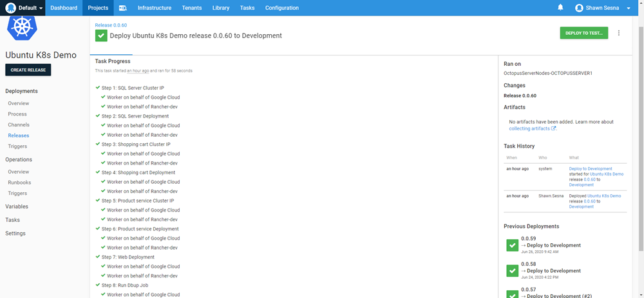Click green check icon for release 0.0.59
This screenshot has height=298, width=644.
[x=512, y=245]
